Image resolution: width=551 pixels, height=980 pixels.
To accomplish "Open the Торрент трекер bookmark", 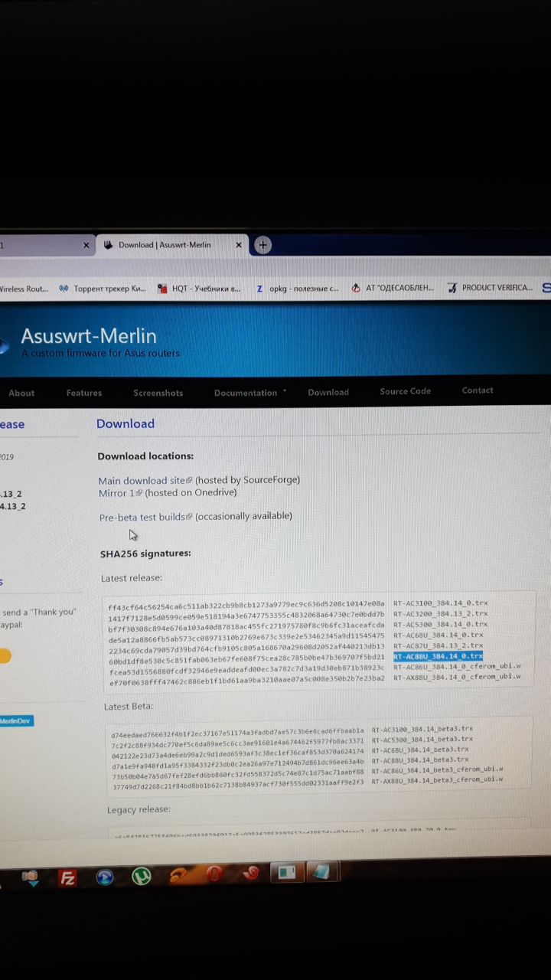I will pyautogui.click(x=102, y=289).
